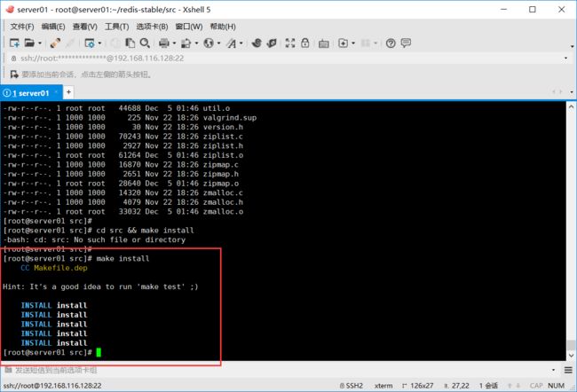Click the yellow Makefile.dep text
Viewport: 577px width, 392px height.
pos(60,268)
